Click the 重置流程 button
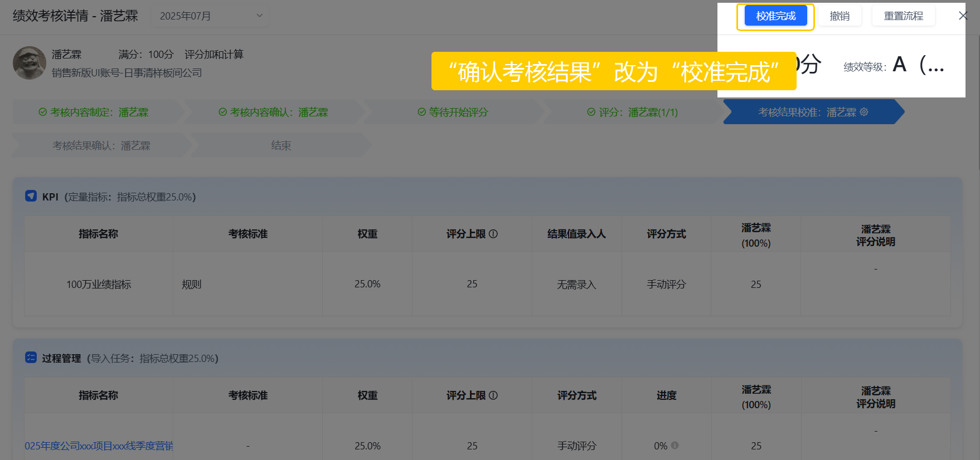The image size is (980, 460). coord(904,16)
